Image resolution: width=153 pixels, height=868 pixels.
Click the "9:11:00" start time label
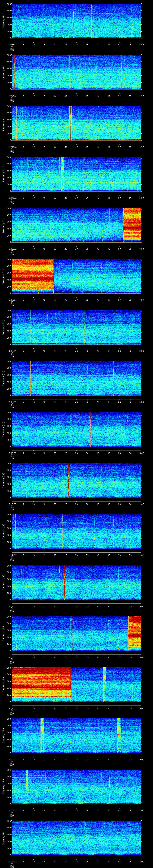12,555
